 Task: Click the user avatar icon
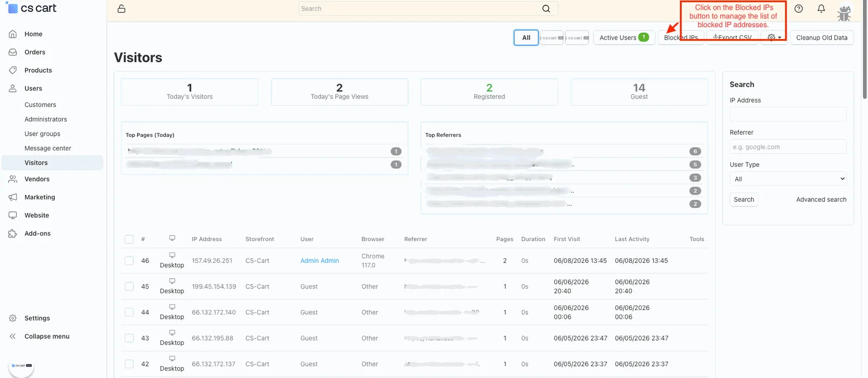tap(844, 12)
